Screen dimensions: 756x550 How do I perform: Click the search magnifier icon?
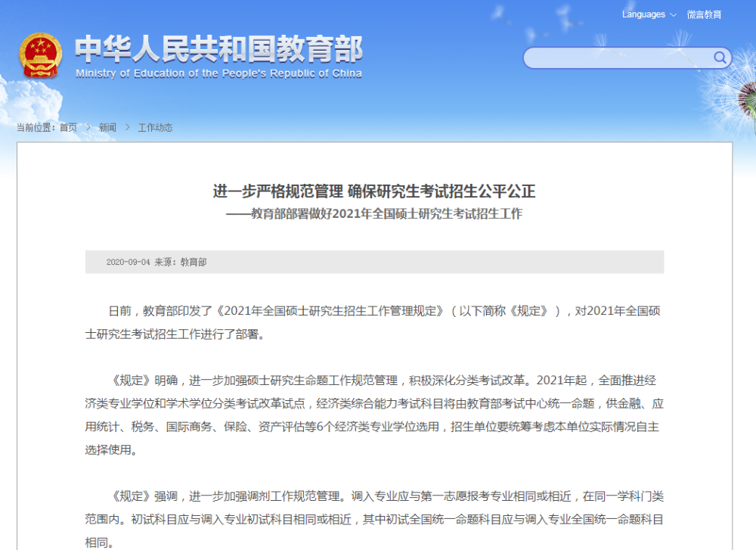720,58
